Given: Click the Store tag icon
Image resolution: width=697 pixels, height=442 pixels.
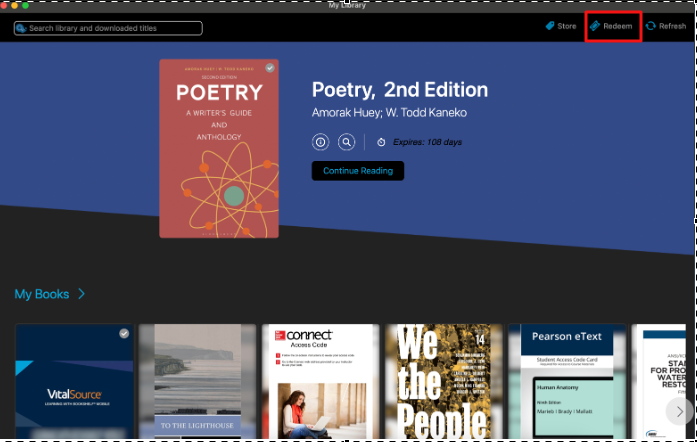Looking at the screenshot, I should (550, 26).
